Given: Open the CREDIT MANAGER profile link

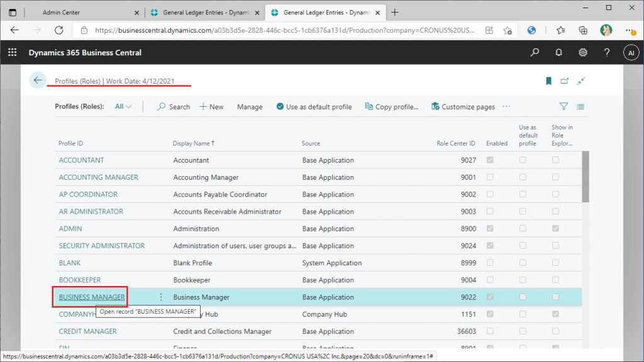Looking at the screenshot, I should coord(88,331).
